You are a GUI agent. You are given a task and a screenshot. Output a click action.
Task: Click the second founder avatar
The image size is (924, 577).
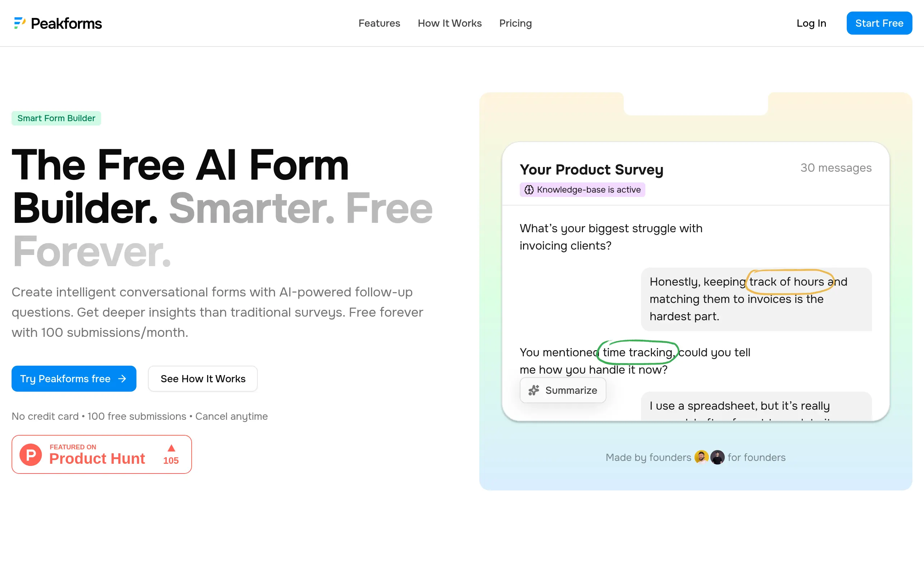pos(718,457)
